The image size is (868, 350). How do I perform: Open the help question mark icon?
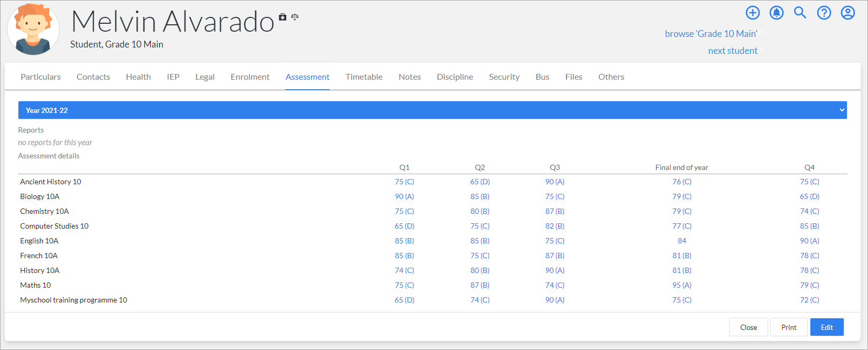824,13
